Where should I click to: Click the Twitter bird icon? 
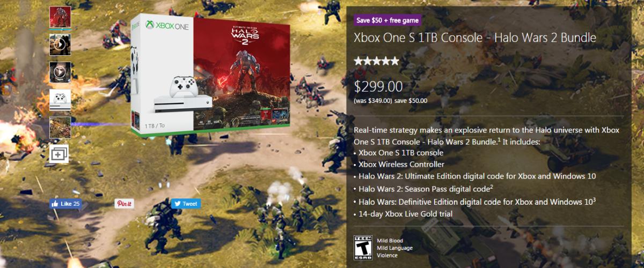(177, 204)
